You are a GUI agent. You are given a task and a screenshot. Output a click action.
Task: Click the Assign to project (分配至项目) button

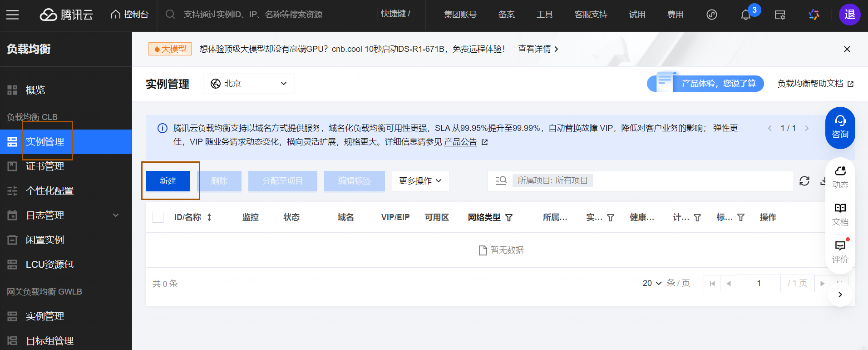283,181
